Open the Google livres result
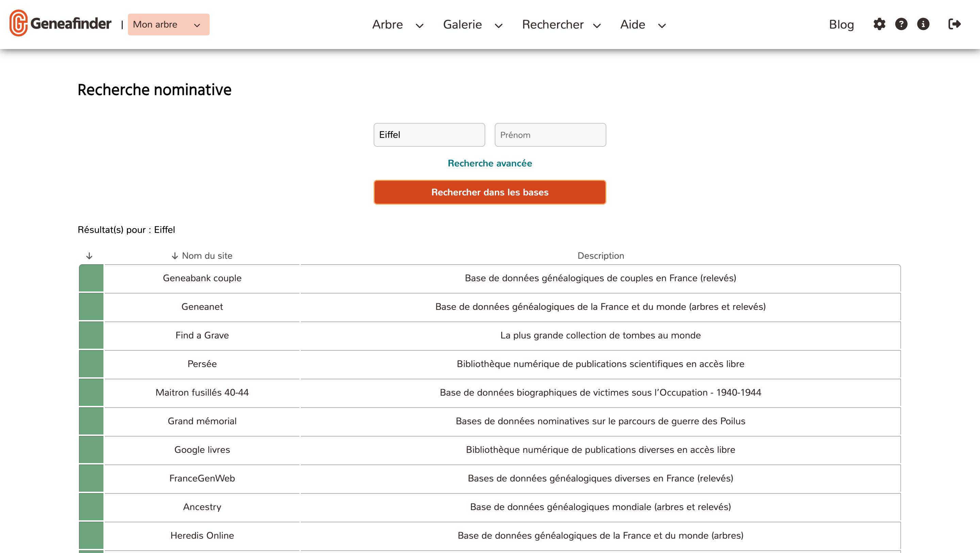 [x=202, y=449]
